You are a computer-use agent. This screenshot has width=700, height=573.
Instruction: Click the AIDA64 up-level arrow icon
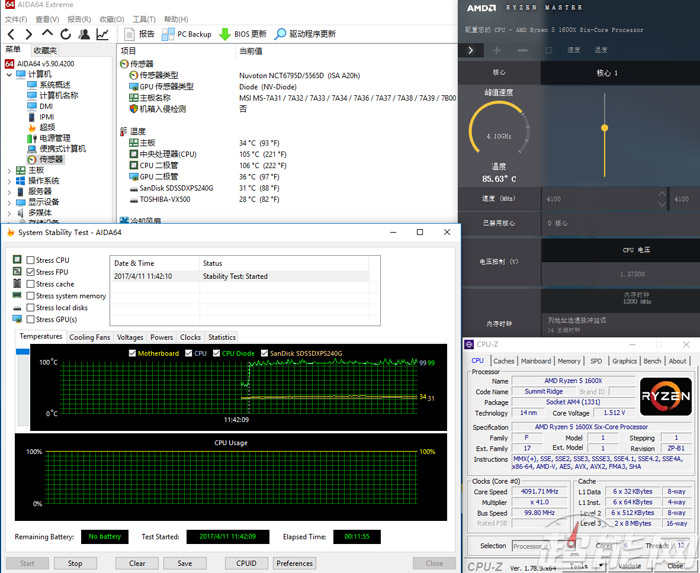pos(47,33)
